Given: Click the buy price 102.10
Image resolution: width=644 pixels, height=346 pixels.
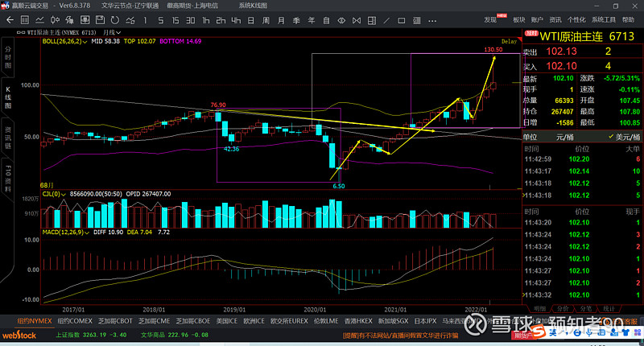Looking at the screenshot, I should [561, 66].
